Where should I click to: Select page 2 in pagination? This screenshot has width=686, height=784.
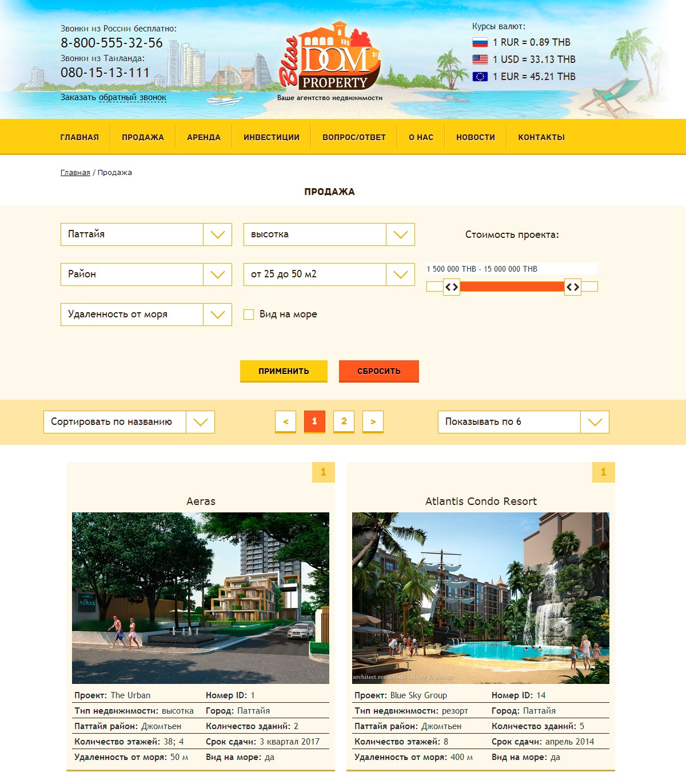(344, 422)
